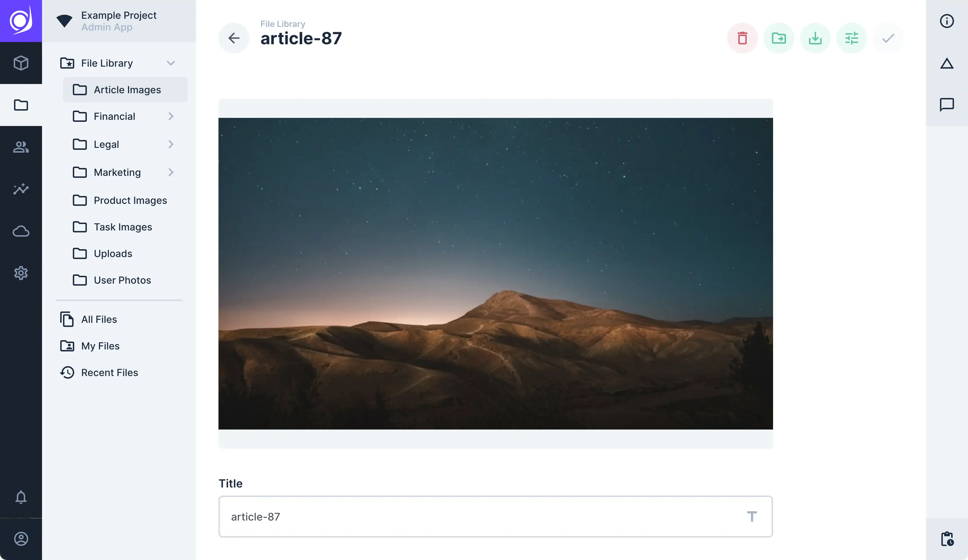Expand the Financial folder arrow
Image resolution: width=968 pixels, height=560 pixels.
tap(171, 116)
